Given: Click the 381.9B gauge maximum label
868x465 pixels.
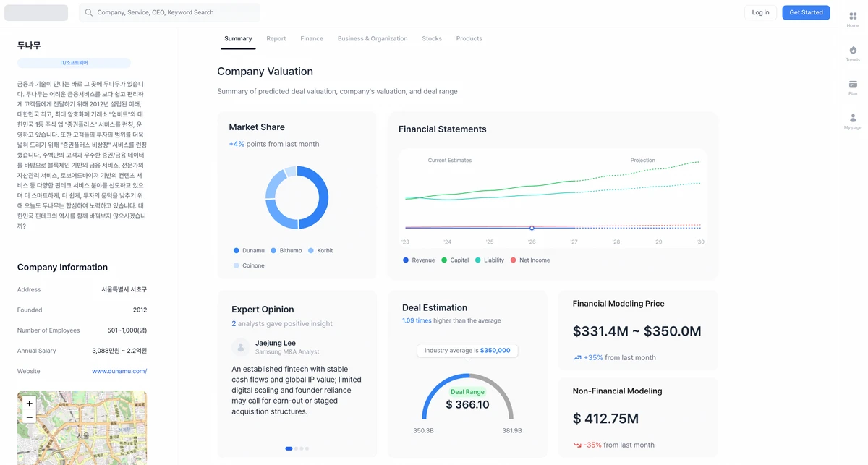Looking at the screenshot, I should click(x=511, y=430).
